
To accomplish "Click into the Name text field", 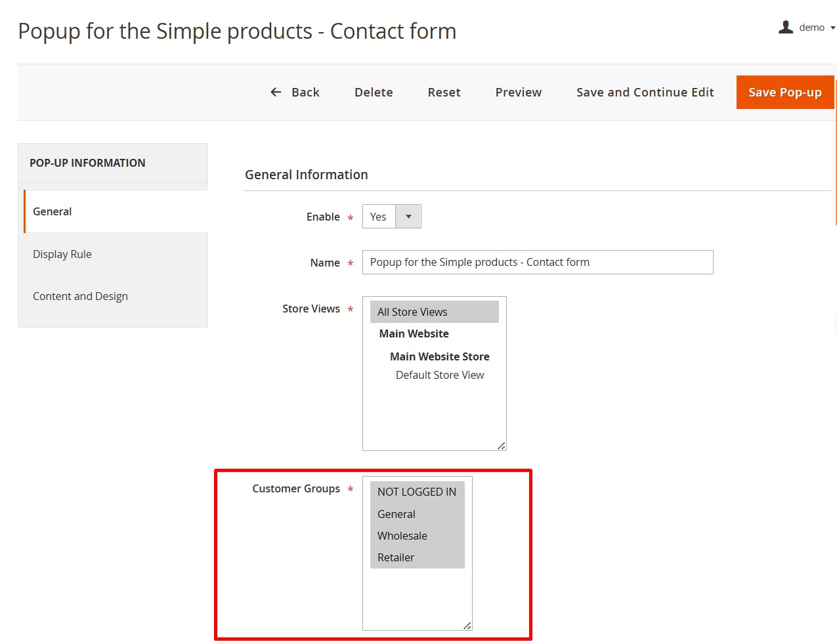I will pyautogui.click(x=537, y=263).
